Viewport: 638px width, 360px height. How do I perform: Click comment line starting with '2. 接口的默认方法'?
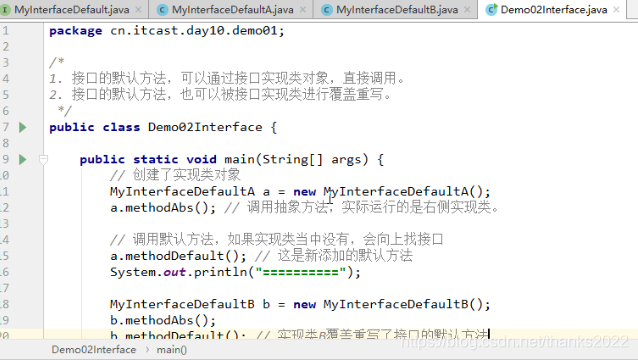click(x=221, y=94)
